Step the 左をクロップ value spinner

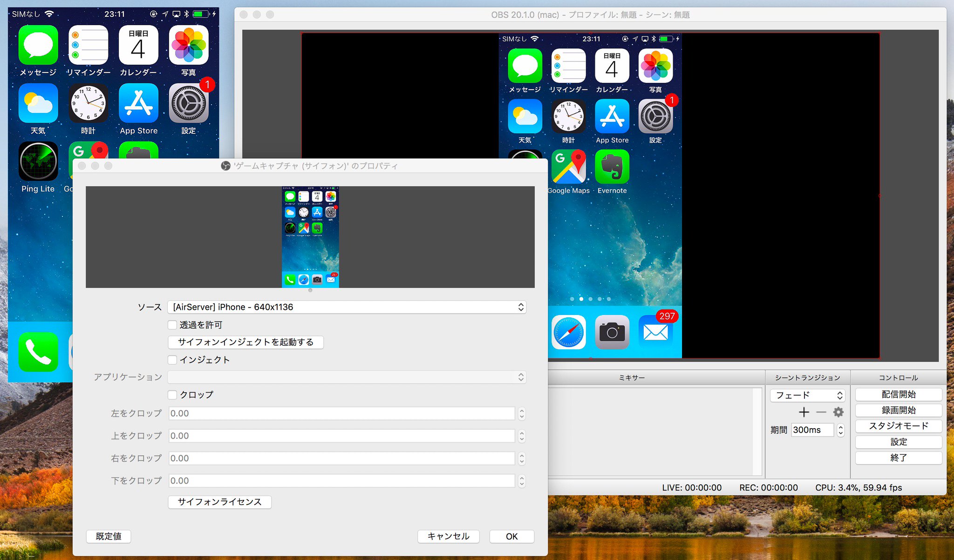(x=522, y=414)
